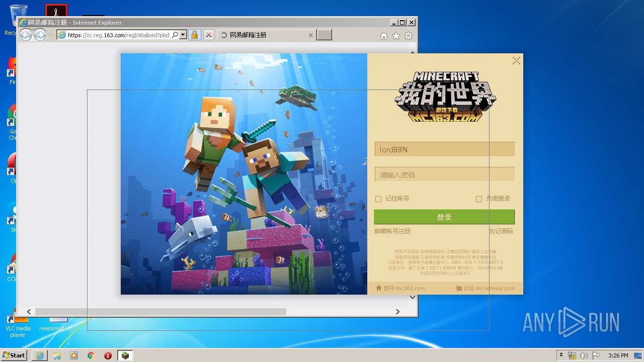Open the 邮箱帐号注册 email registration link
Image resolution: width=644 pixels, height=362 pixels.
392,231
